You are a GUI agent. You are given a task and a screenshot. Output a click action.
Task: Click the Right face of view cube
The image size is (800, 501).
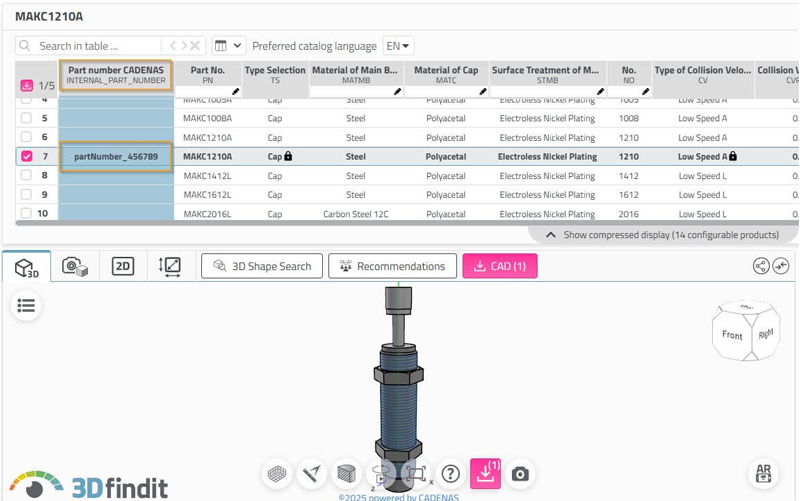click(x=766, y=334)
